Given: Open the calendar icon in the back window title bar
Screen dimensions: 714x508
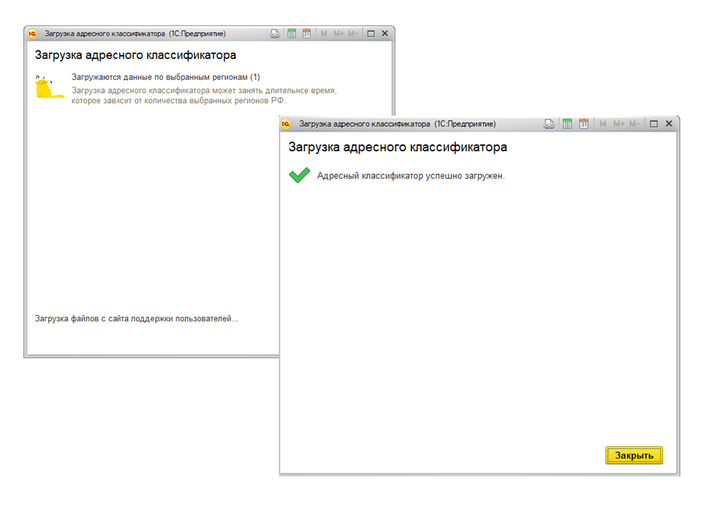Looking at the screenshot, I should (x=306, y=34).
